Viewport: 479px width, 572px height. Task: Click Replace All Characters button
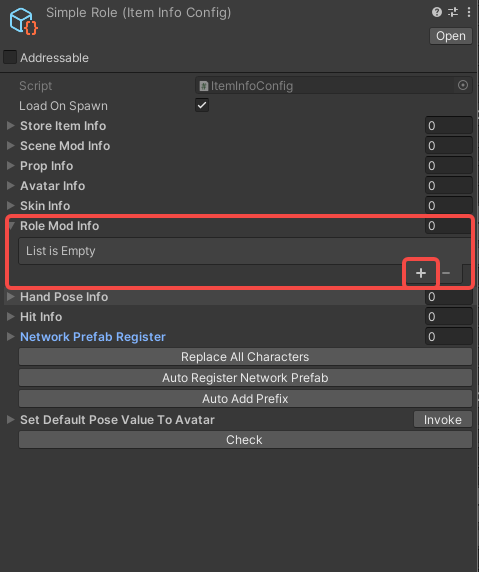click(245, 357)
